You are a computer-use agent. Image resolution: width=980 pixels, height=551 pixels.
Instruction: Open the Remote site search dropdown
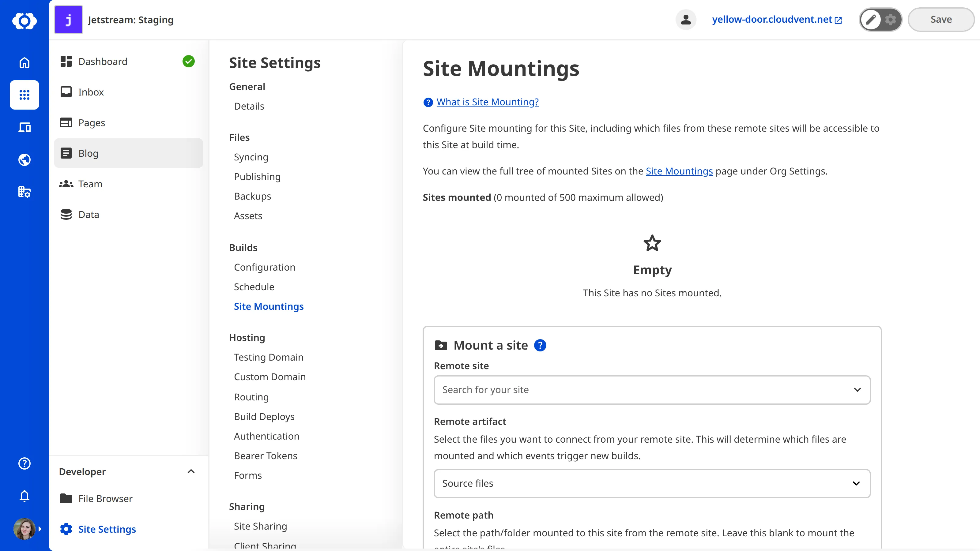pos(652,390)
